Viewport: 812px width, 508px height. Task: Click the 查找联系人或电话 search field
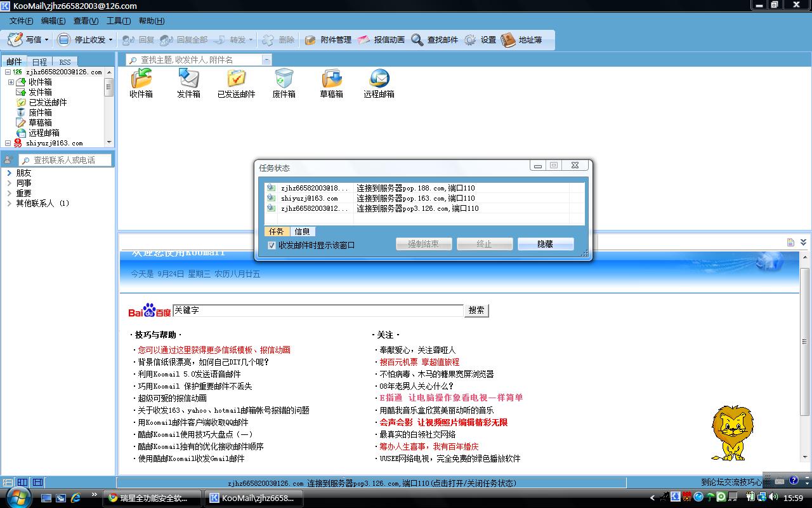click(x=65, y=160)
